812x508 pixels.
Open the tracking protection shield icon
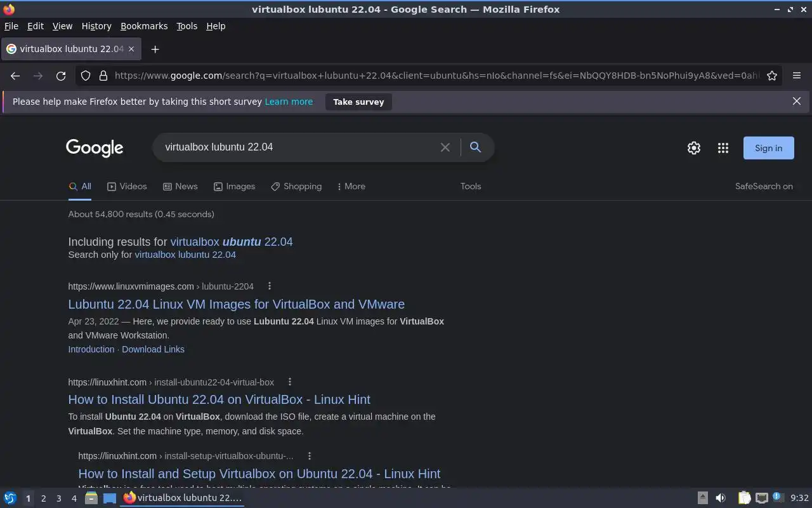86,76
